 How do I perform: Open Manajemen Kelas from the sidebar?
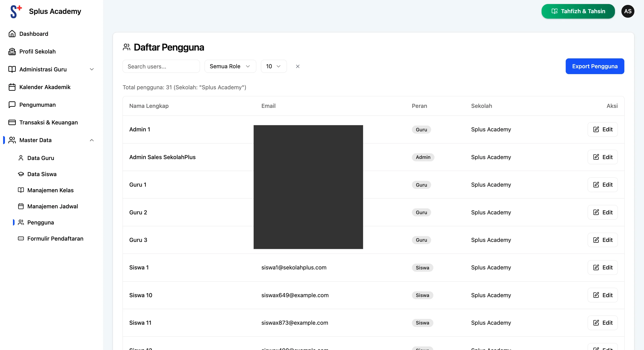coord(50,190)
